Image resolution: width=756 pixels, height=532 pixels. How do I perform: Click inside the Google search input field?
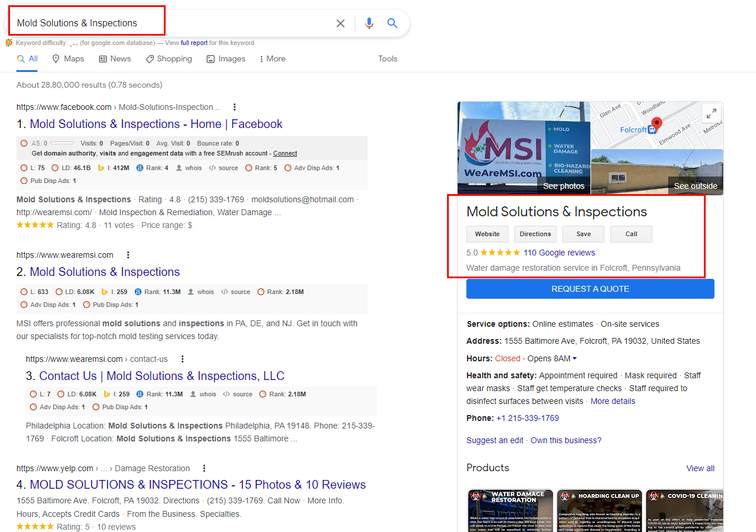(170, 23)
